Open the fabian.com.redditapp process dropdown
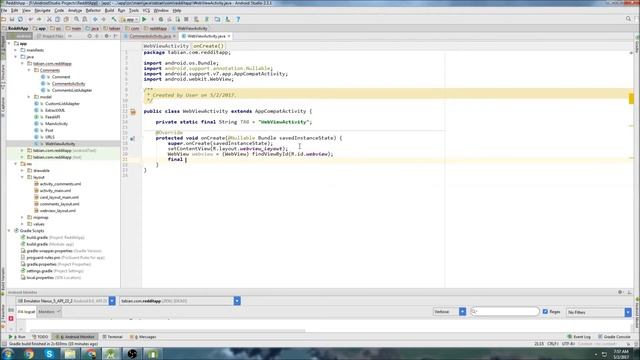The image size is (640, 360). tap(237, 301)
